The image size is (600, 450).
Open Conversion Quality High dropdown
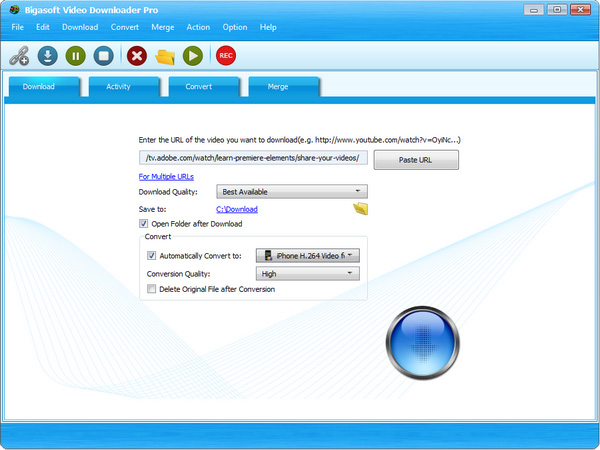click(x=308, y=274)
